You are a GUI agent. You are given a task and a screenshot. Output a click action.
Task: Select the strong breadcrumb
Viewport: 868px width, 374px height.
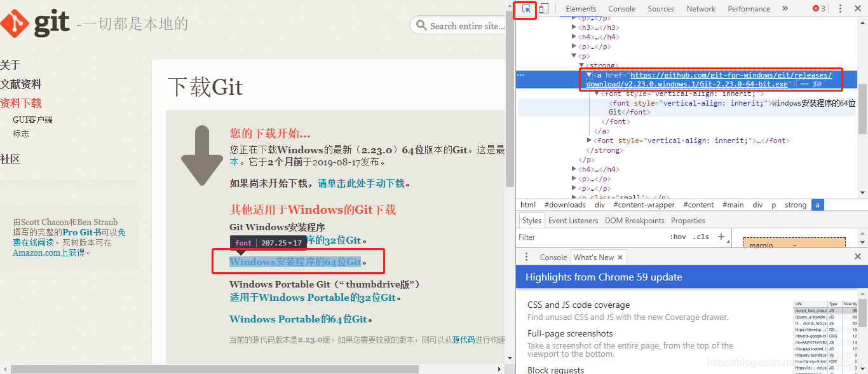(x=795, y=205)
